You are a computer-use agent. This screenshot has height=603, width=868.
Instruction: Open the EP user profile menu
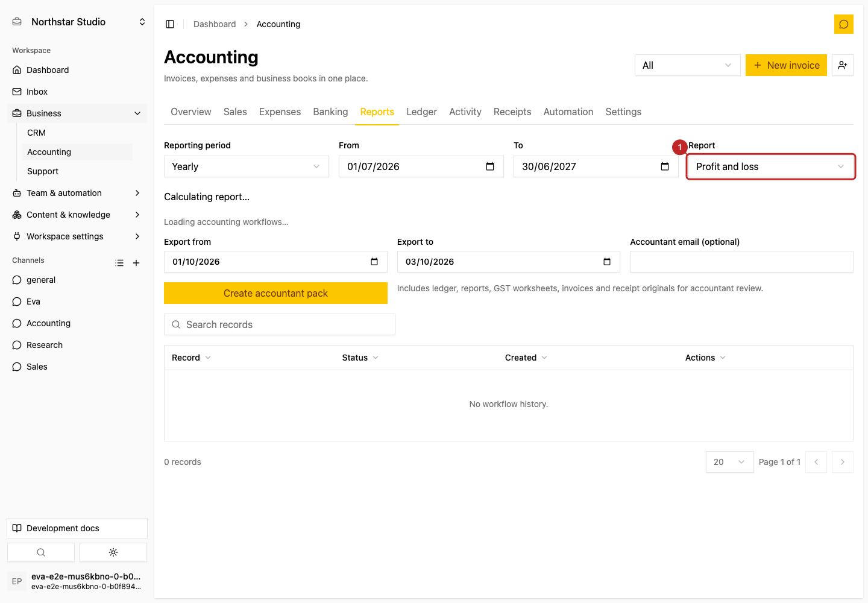(77, 581)
